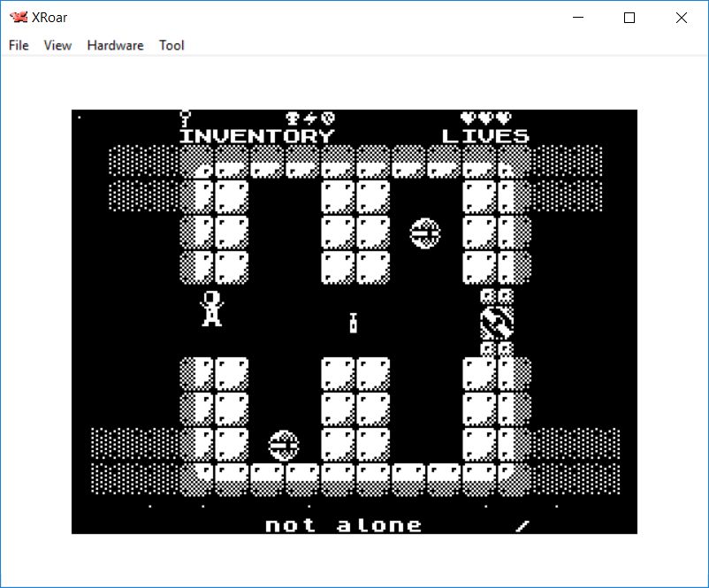Click the player character sprite
This screenshot has width=709, height=588.
(211, 309)
